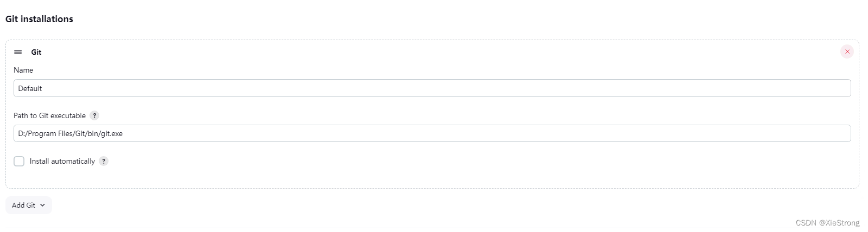Screen dimensions: 868x232
Task: Open help for Path to Git executable
Action: pyautogui.click(x=94, y=115)
